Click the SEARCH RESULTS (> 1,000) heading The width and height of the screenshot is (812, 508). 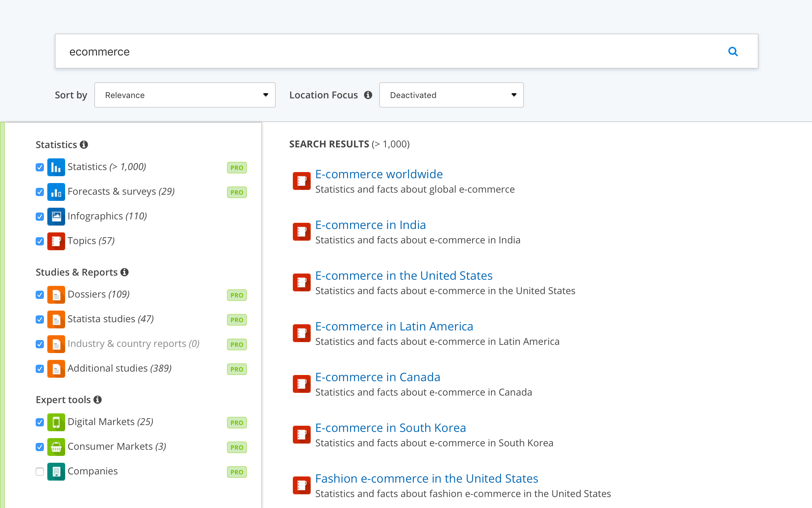pyautogui.click(x=349, y=144)
